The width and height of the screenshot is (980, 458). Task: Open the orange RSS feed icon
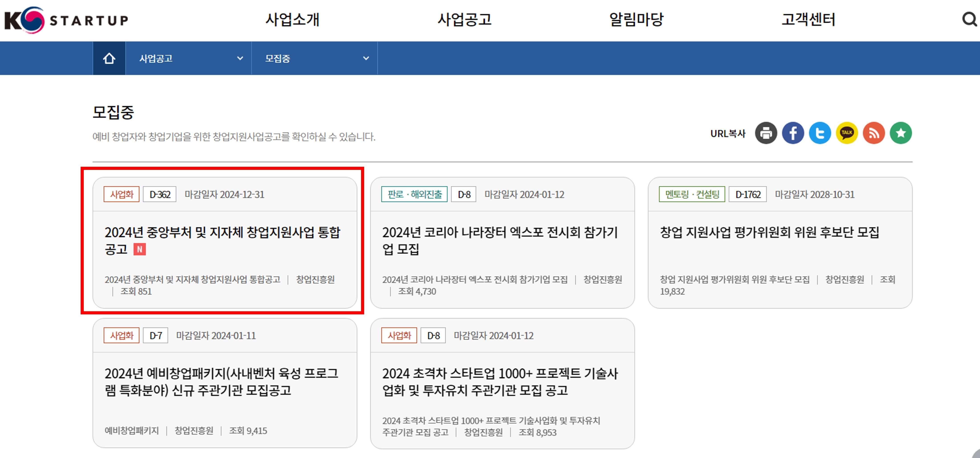874,133
